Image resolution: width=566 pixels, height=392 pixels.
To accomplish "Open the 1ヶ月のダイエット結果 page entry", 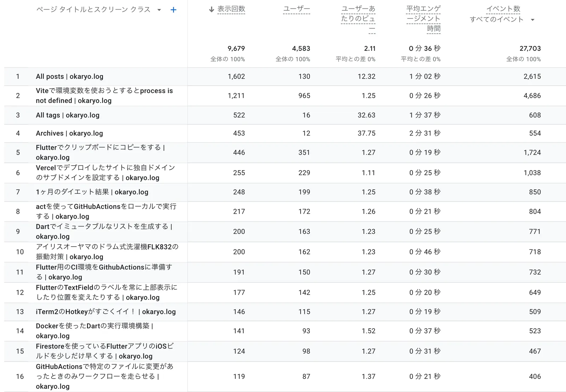I will coord(92,192).
